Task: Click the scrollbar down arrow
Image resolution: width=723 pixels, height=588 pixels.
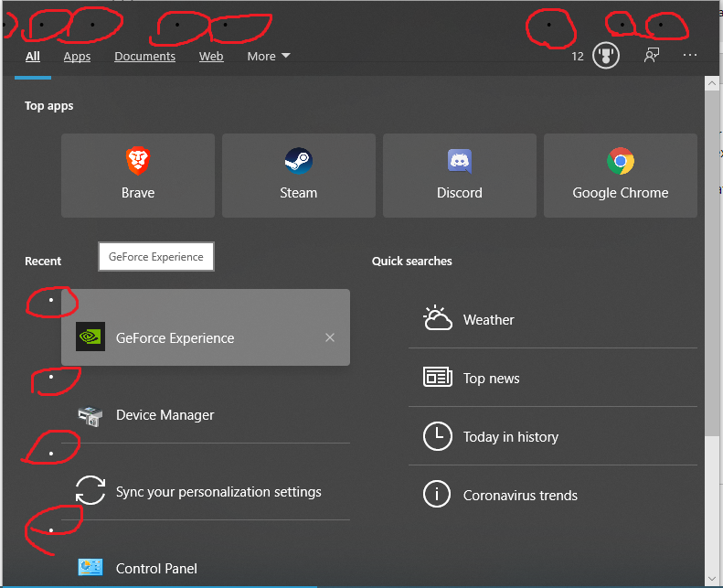Action: pyautogui.click(x=712, y=578)
